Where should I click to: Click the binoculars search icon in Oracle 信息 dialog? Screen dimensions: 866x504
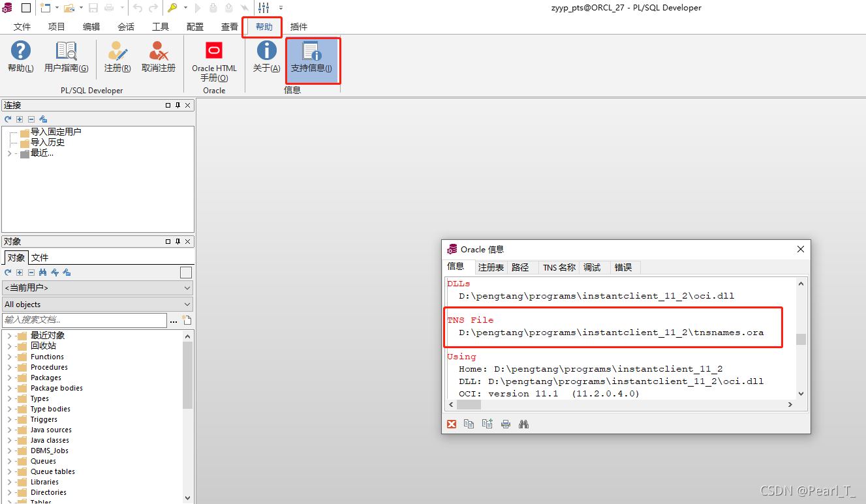tap(523, 424)
